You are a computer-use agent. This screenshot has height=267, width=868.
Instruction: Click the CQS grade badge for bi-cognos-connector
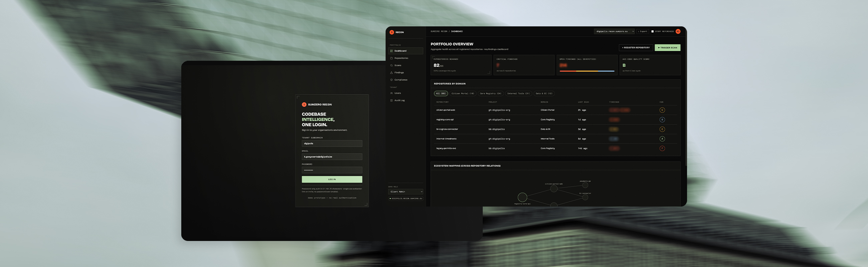point(662,129)
